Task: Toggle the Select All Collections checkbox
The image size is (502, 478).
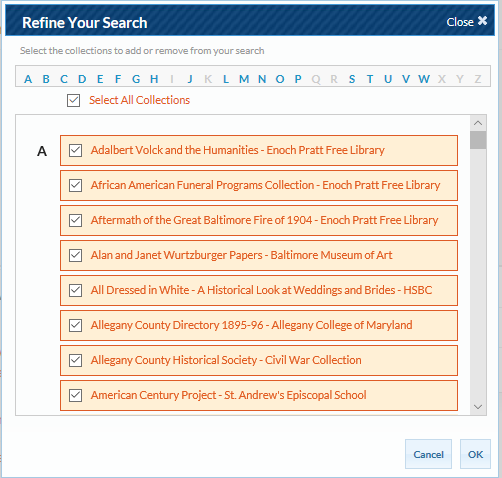Action: 73,100
